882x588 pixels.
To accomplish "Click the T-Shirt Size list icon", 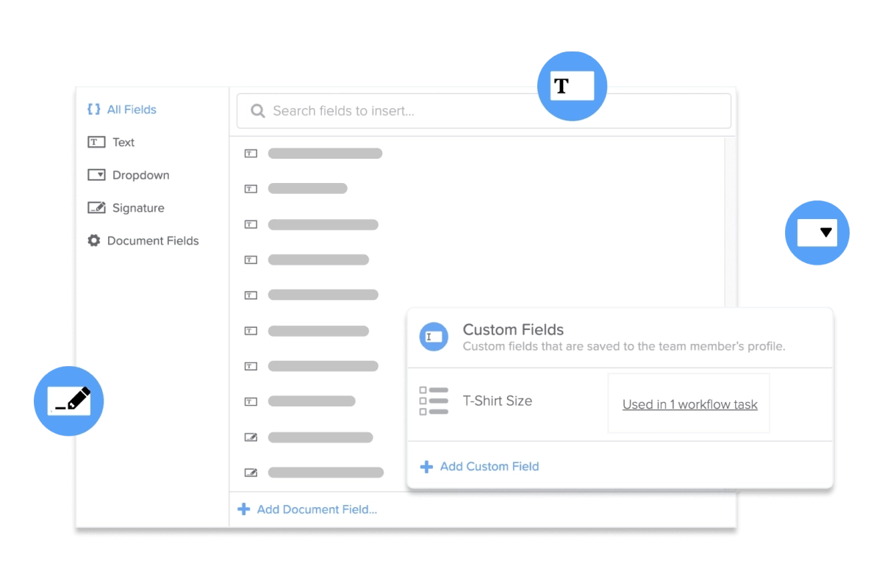I will (x=434, y=401).
